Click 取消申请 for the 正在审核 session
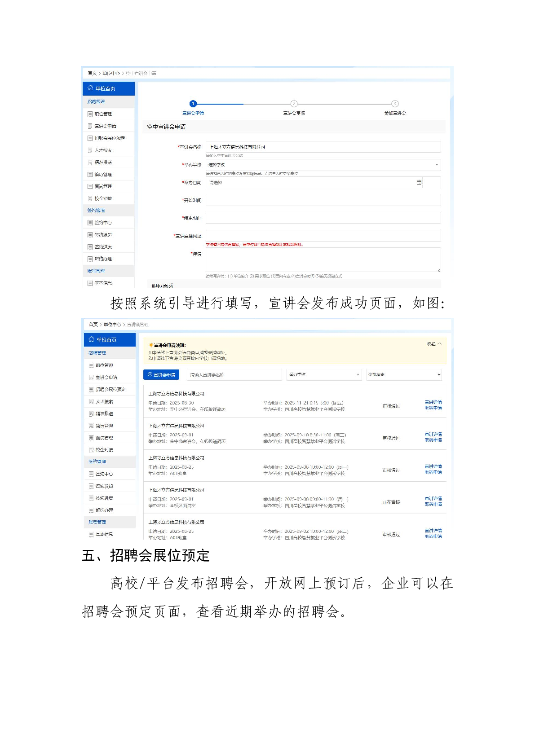 point(433,504)
